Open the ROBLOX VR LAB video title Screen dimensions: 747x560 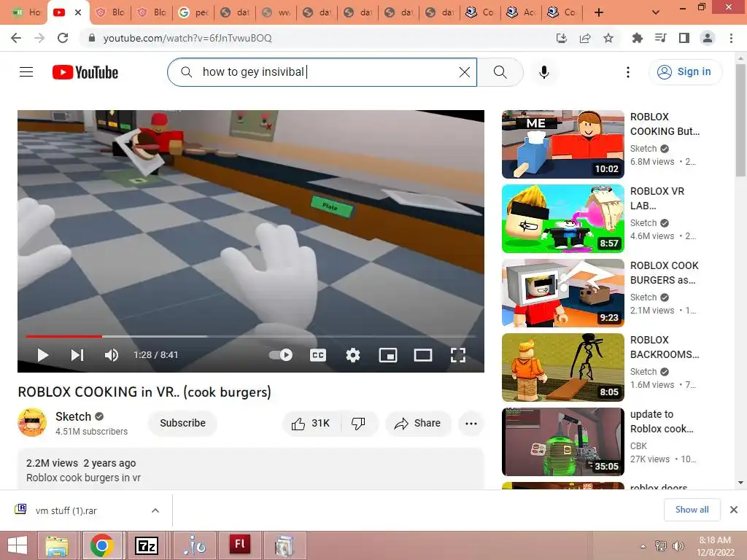coord(657,198)
